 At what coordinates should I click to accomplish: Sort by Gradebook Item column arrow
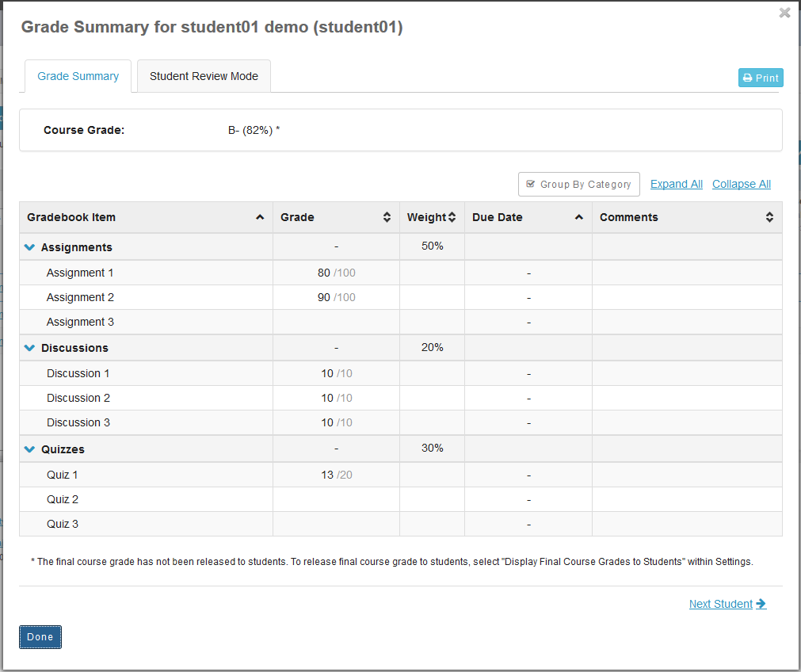[x=260, y=217]
